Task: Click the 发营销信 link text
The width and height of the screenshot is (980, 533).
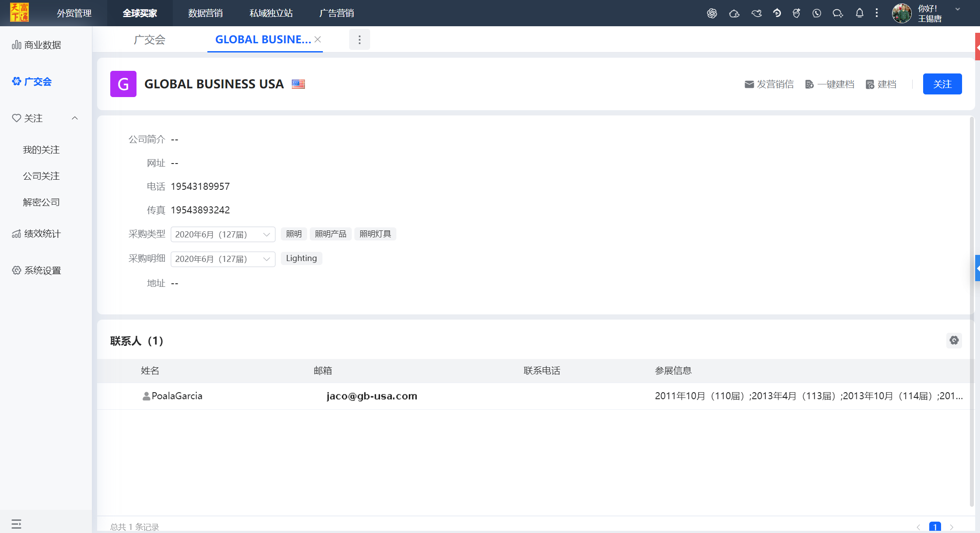Action: tap(775, 84)
